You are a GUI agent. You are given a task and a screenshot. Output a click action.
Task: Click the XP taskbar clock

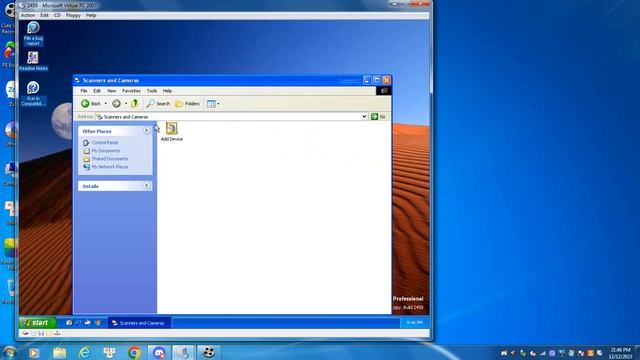(x=414, y=323)
